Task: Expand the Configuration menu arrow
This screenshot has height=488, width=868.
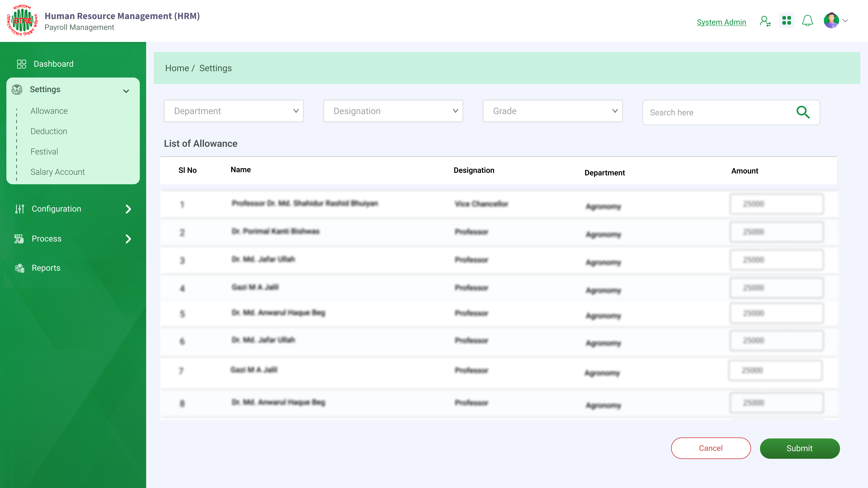Action: pyautogui.click(x=128, y=209)
